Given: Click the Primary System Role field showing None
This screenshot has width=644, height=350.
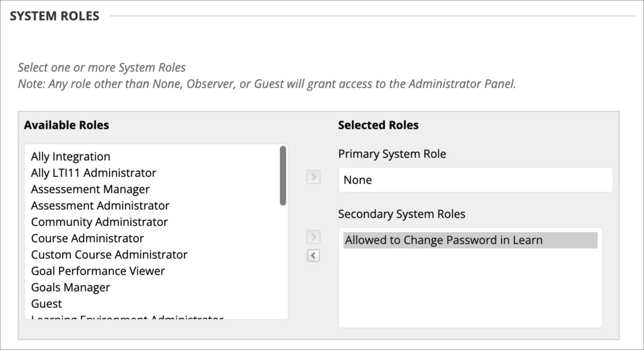Looking at the screenshot, I should click(x=475, y=179).
